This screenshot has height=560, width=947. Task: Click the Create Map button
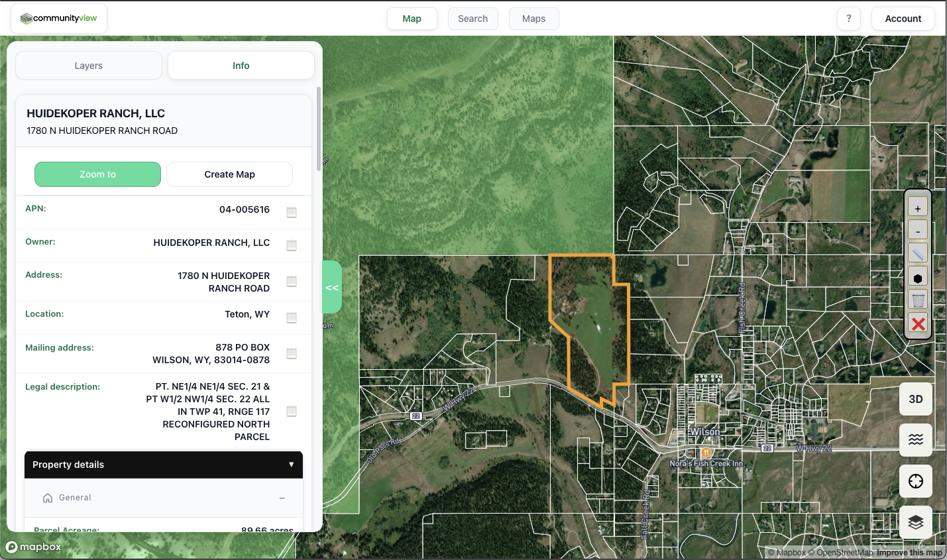coord(229,174)
